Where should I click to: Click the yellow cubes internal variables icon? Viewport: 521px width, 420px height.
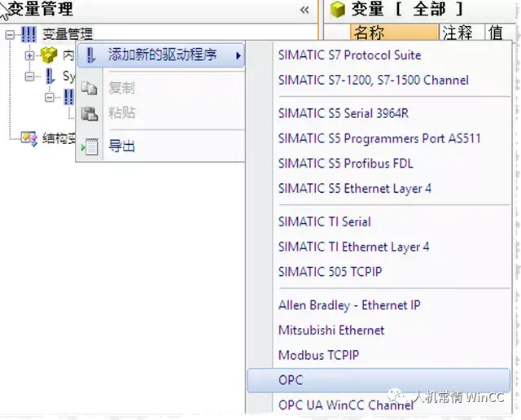49,55
